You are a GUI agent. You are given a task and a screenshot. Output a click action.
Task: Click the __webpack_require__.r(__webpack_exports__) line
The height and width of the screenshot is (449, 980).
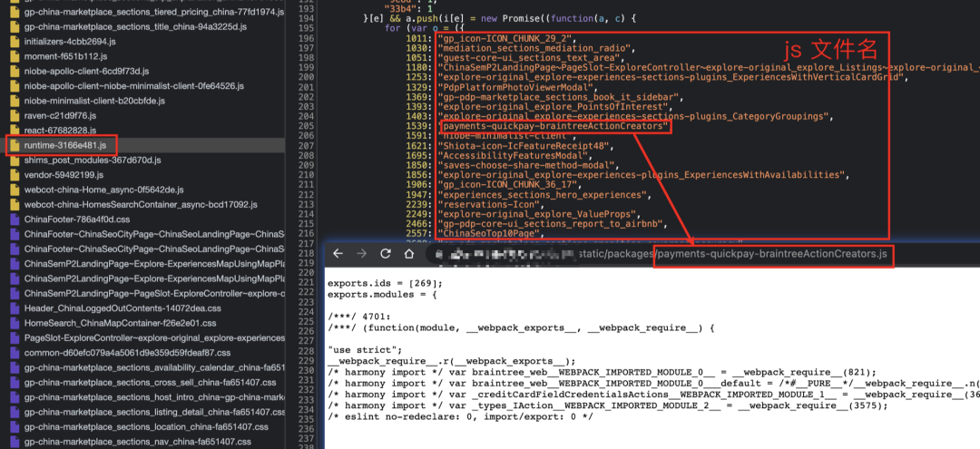pos(452,361)
